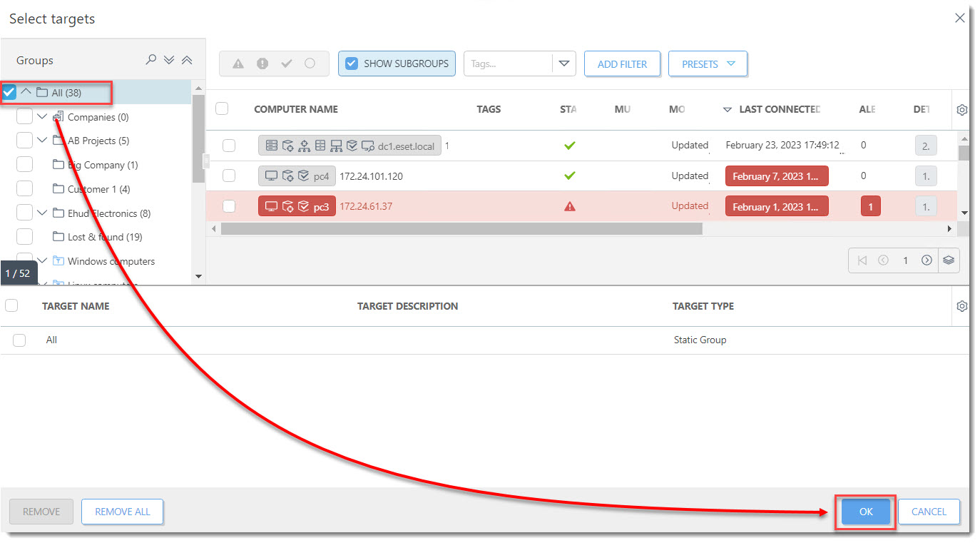Open target list column settings gear

(x=961, y=306)
